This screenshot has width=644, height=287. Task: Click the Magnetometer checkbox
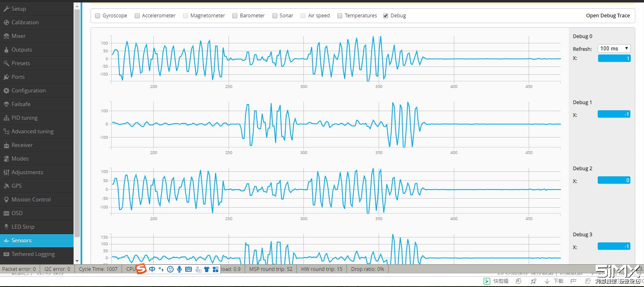[186, 16]
